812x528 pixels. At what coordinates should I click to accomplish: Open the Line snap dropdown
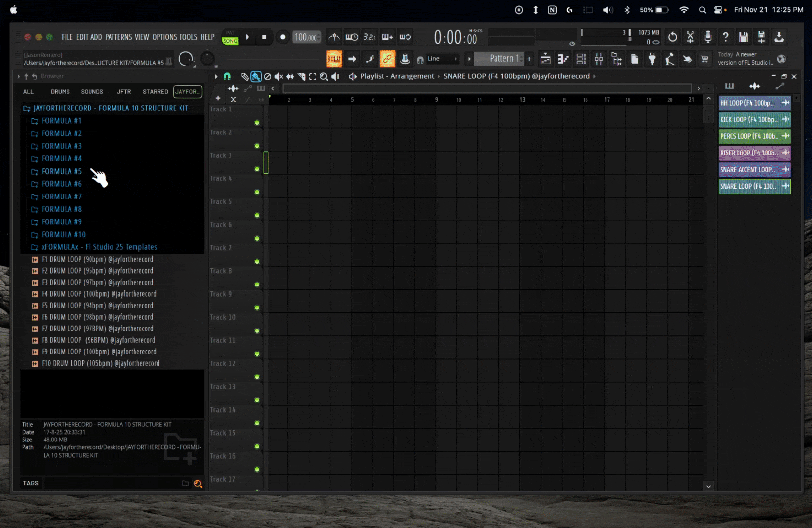click(x=442, y=59)
